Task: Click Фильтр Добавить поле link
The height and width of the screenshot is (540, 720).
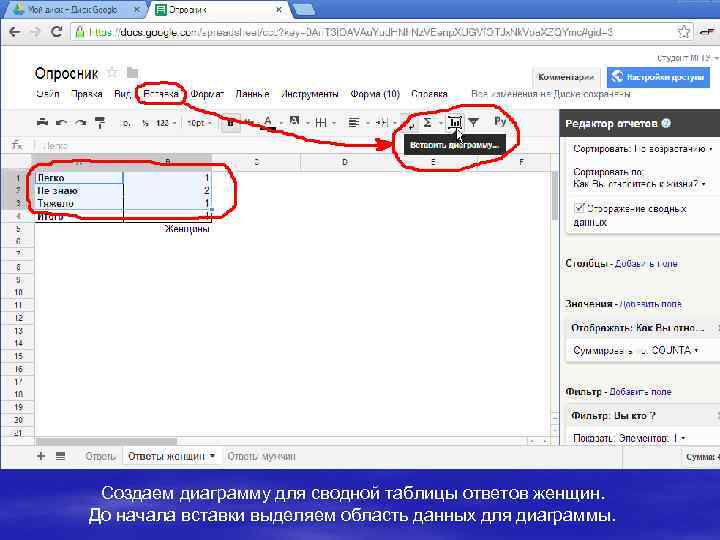Action: 640,392
